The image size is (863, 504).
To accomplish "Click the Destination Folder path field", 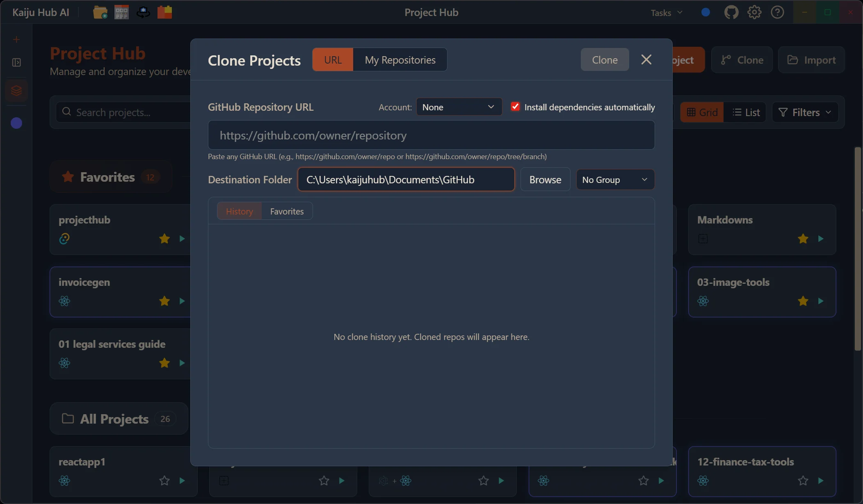I will (x=406, y=180).
